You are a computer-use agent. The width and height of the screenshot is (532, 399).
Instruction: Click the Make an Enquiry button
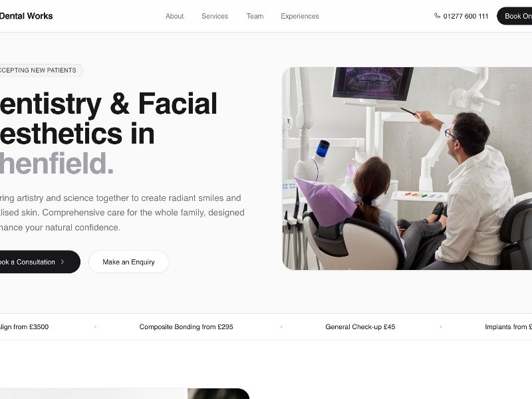pos(128,262)
